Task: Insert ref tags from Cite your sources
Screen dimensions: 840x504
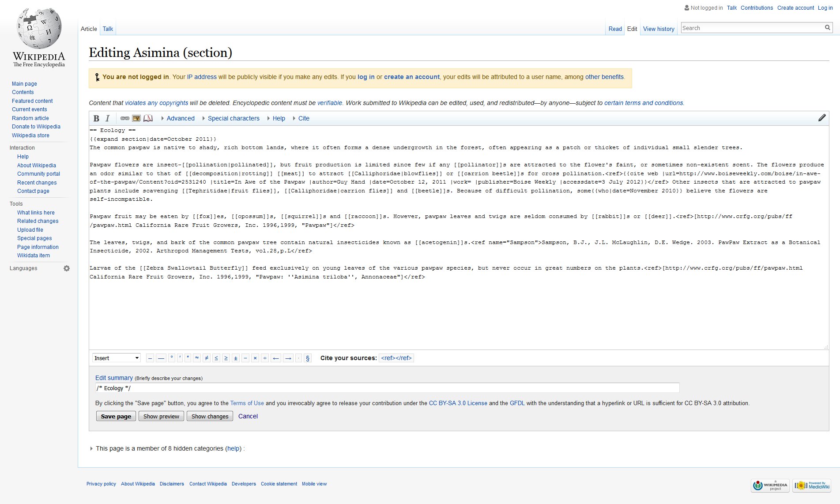Action: tap(396, 358)
